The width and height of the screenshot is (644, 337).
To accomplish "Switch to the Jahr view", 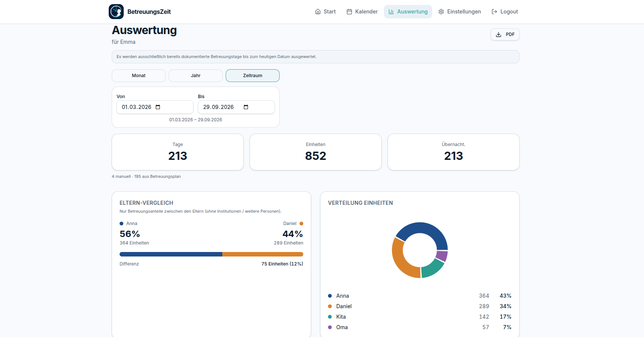I will (x=196, y=76).
